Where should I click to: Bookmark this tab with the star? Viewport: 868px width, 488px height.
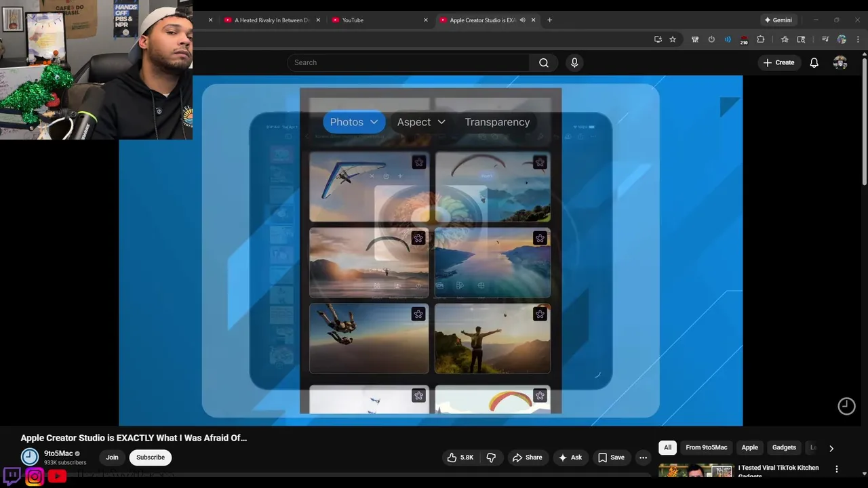(x=673, y=39)
